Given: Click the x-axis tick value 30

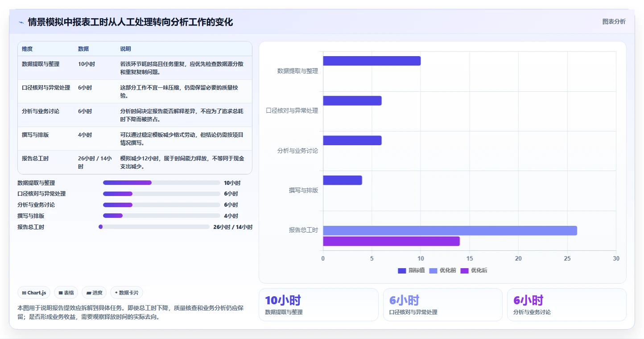Looking at the screenshot, I should (x=616, y=259).
